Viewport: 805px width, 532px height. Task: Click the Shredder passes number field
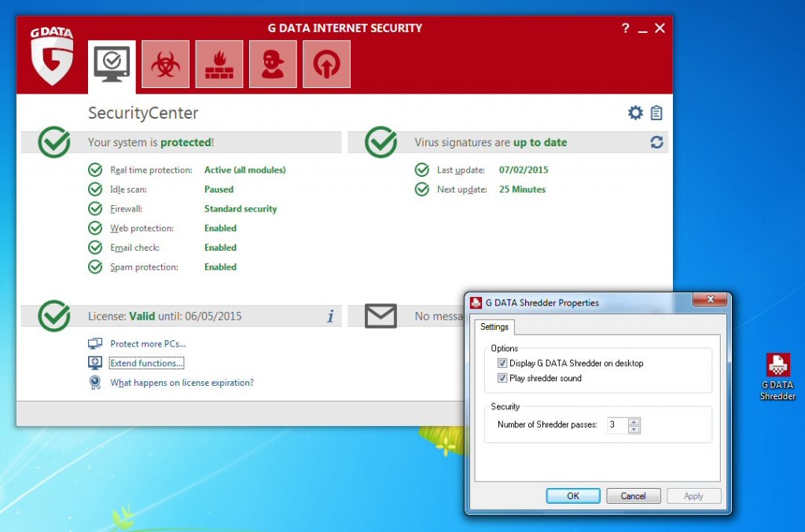click(616, 425)
